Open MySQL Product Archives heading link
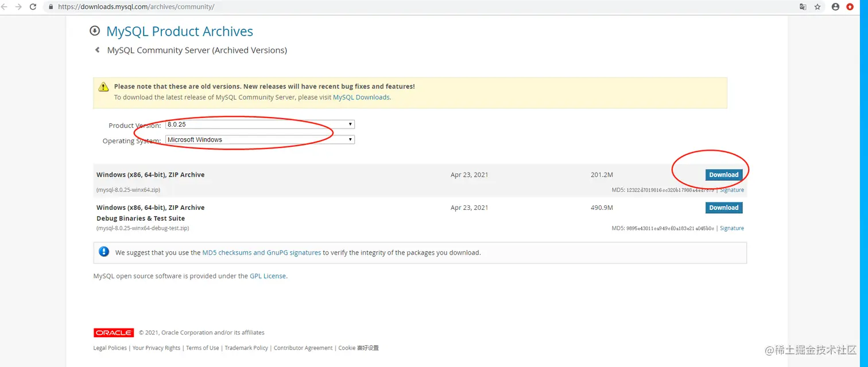Viewport: 868px width, 367px height. [180, 32]
